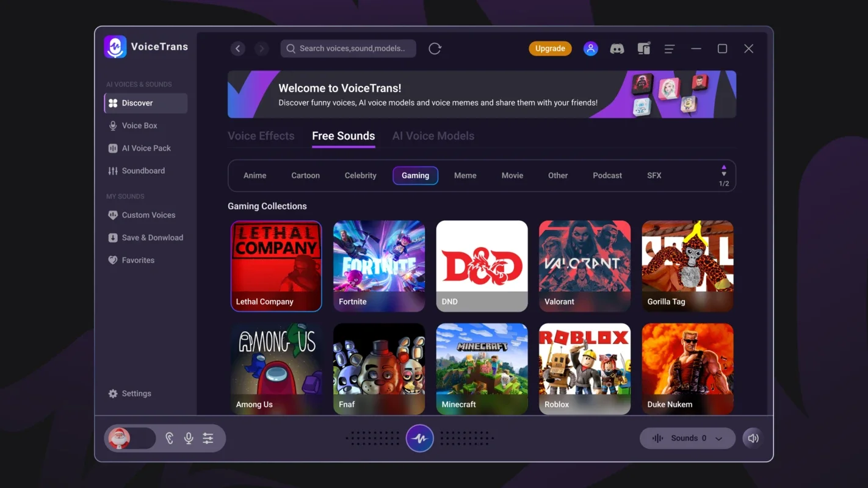Select the Movie category

point(512,176)
